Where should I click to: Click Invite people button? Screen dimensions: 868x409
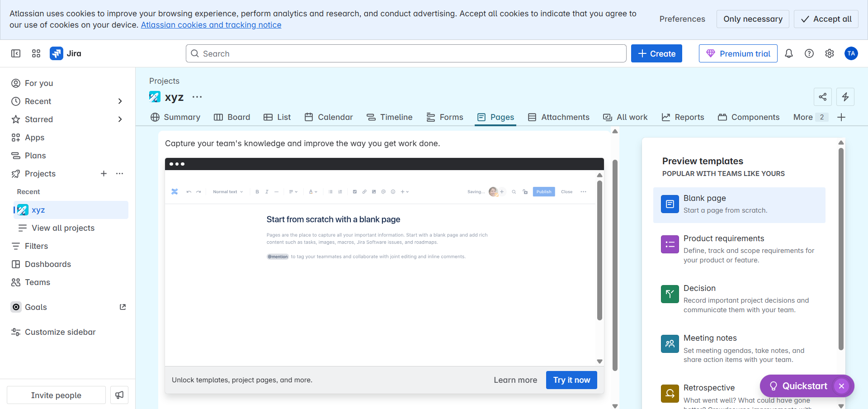pyautogui.click(x=56, y=395)
